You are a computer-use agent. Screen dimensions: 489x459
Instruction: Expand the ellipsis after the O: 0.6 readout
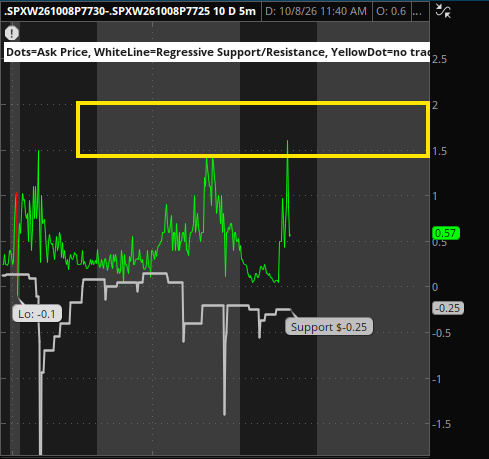pyautogui.click(x=417, y=12)
